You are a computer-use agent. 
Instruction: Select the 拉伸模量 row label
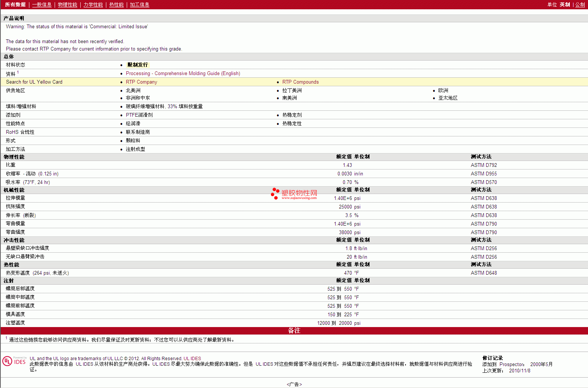[16, 198]
